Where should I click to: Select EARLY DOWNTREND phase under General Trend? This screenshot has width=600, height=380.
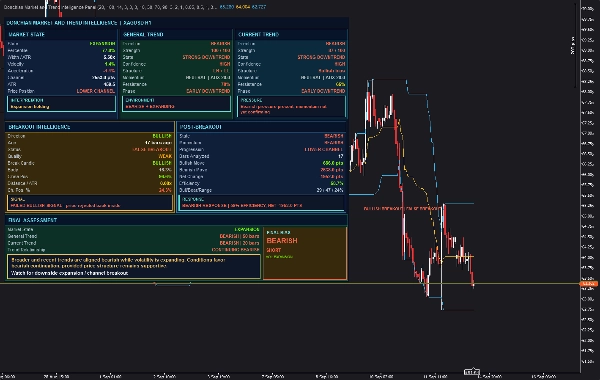tap(208, 91)
